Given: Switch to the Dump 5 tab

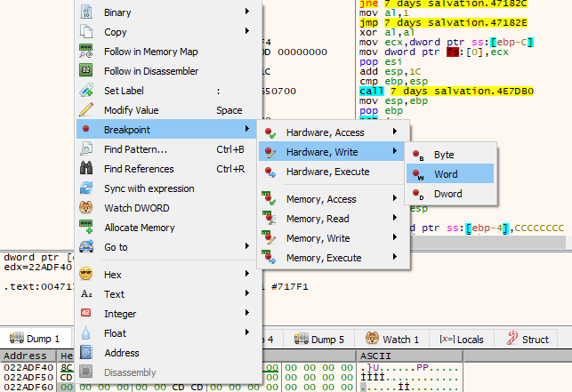Looking at the screenshot, I should [x=318, y=340].
